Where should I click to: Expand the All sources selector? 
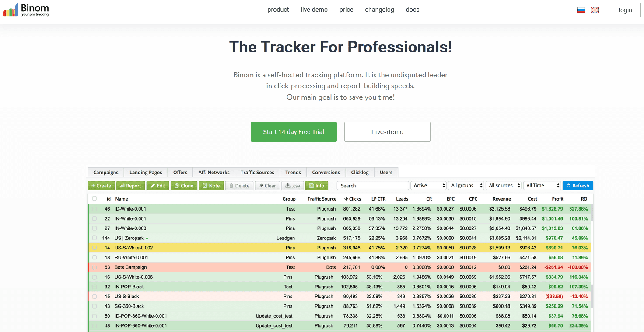pos(504,185)
